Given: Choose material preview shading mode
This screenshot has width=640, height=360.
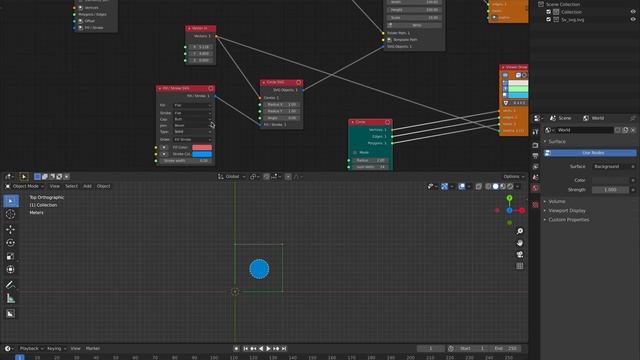Looking at the screenshot, I should [x=503, y=187].
